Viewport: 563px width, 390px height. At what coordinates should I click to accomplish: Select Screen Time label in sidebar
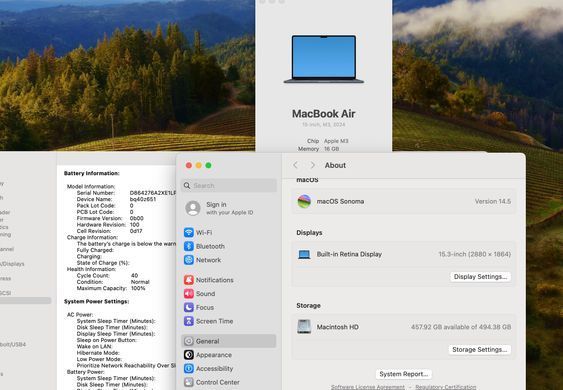[x=214, y=321]
